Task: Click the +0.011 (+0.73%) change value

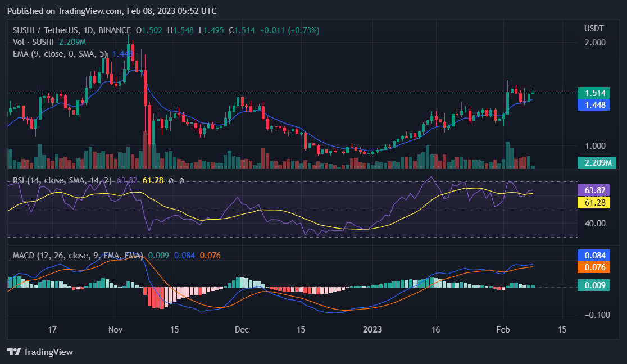Action: coord(289,30)
